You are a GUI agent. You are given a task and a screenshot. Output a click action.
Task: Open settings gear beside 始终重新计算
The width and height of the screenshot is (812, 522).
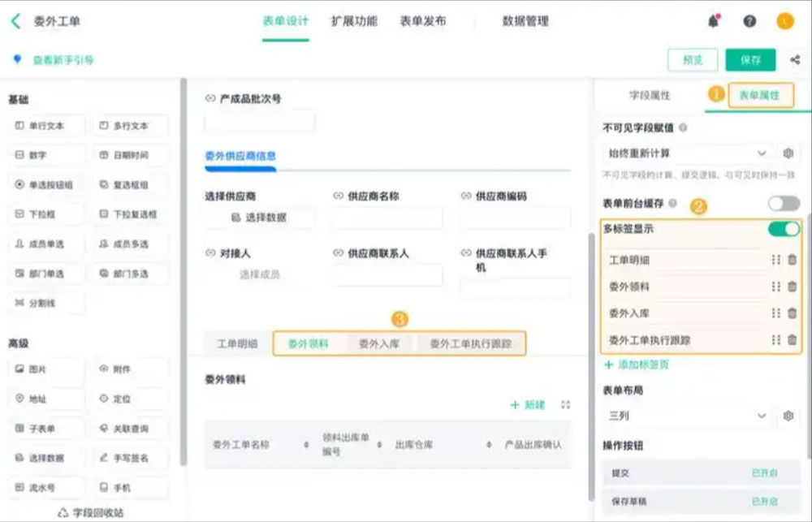[788, 153]
